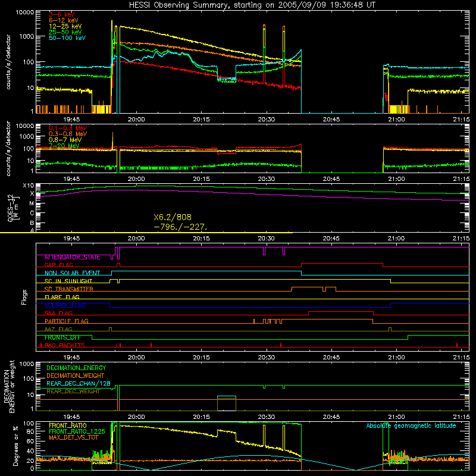Click the DECIMATION ENERGY or weight axis title
Viewport: 476px width, 476px height.
[9, 386]
